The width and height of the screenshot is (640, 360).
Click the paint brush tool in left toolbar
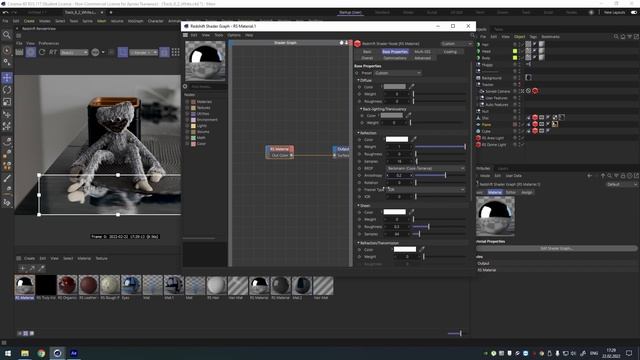tap(7, 178)
